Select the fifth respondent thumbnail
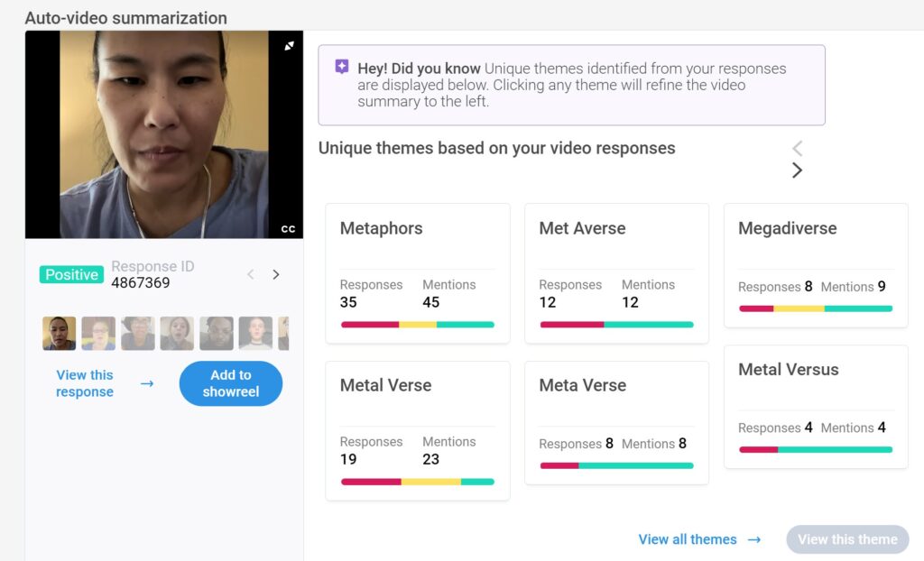This screenshot has height=561, width=924. point(217,334)
